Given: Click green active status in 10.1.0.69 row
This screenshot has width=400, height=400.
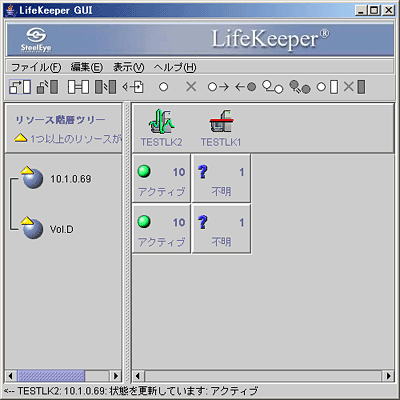Looking at the screenshot, I should tap(144, 171).
